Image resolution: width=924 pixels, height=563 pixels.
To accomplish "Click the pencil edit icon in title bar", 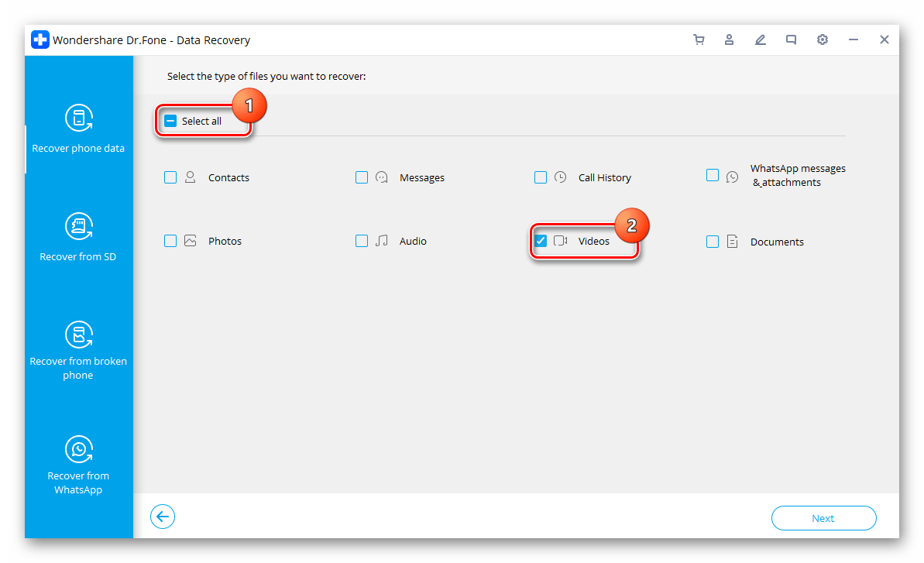I will point(760,39).
